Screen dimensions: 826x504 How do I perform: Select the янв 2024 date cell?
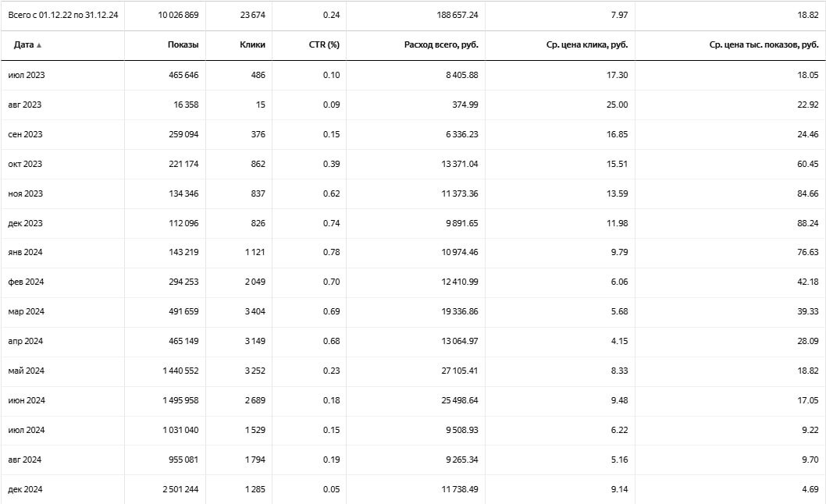(25, 252)
